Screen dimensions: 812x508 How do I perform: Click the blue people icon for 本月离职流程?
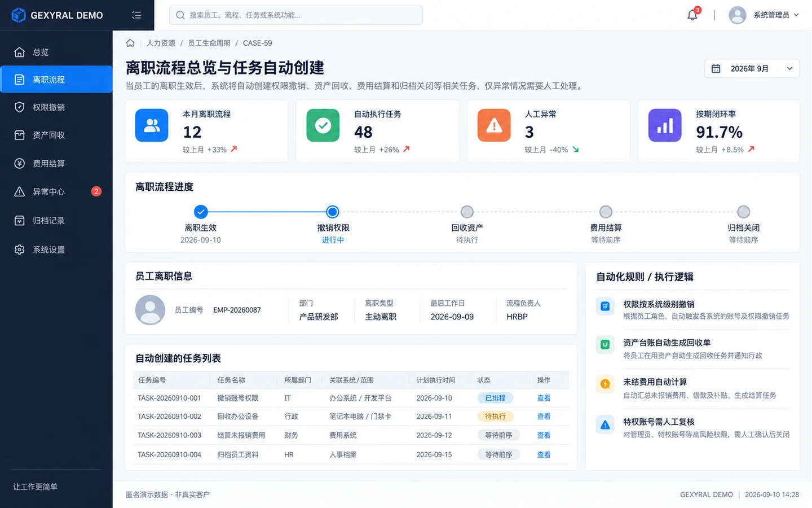(152, 125)
